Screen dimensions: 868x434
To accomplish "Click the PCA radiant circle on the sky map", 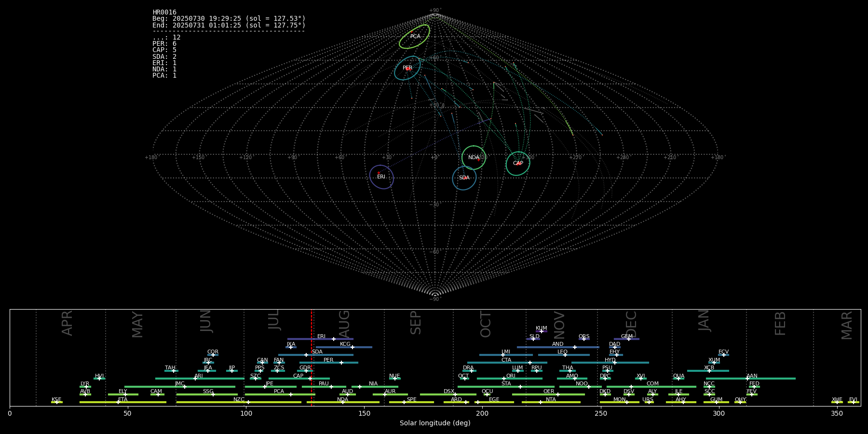I will tap(414, 37).
